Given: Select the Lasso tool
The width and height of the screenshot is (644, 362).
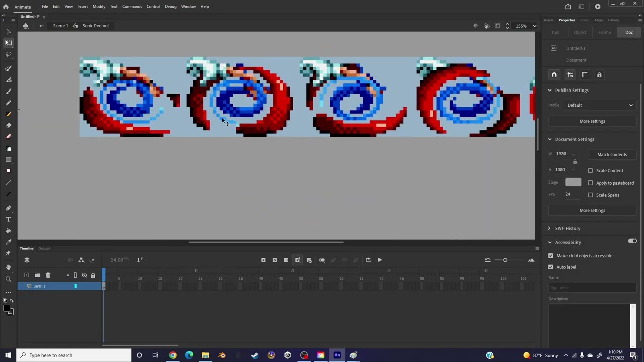Looking at the screenshot, I should point(8,54).
